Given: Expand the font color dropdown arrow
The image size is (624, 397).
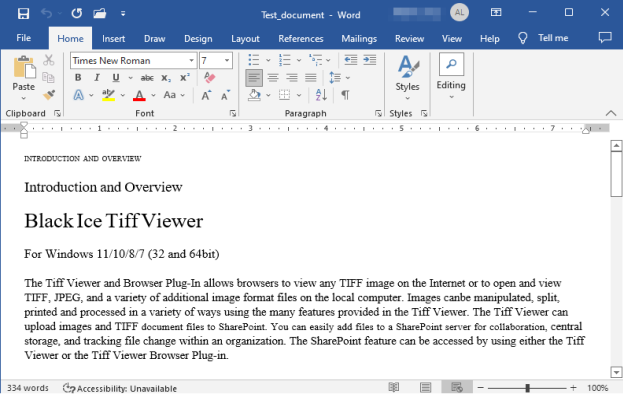Looking at the screenshot, I should click(153, 95).
